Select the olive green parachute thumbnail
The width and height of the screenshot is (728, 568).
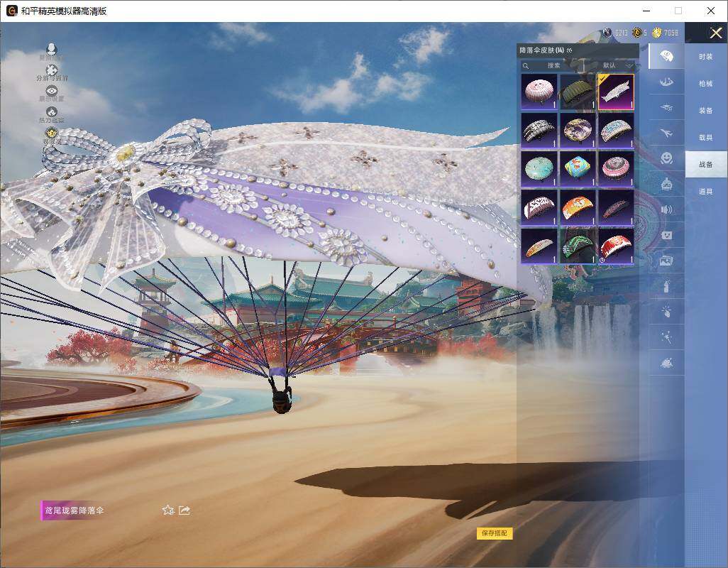[x=578, y=92]
